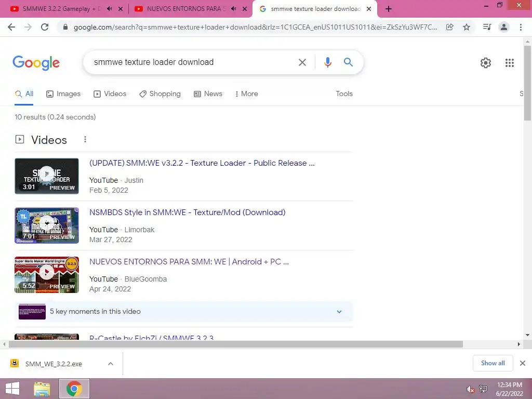Viewport: 532px width, 399px height.
Task: Open the network tray icon
Action: [x=483, y=389]
